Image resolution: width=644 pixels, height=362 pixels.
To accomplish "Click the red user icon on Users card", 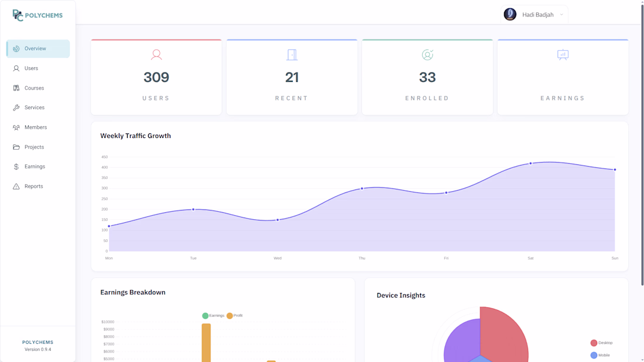I will click(156, 54).
